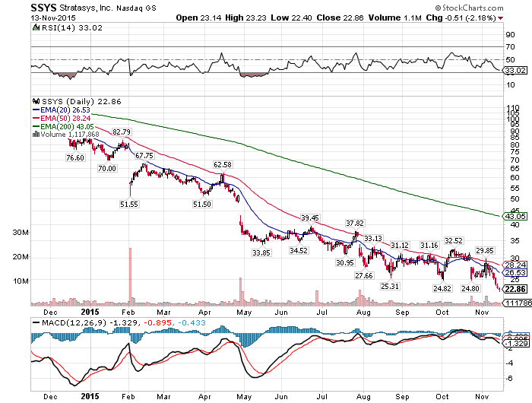532x403 pixels.
Task: Click the -1.329 MACD axis tag
Action: tap(516, 344)
